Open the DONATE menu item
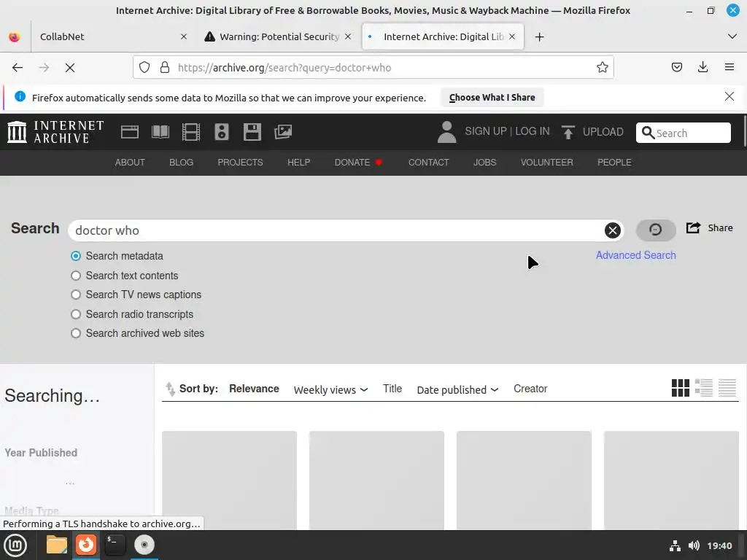The width and height of the screenshot is (747, 560). pyautogui.click(x=358, y=163)
